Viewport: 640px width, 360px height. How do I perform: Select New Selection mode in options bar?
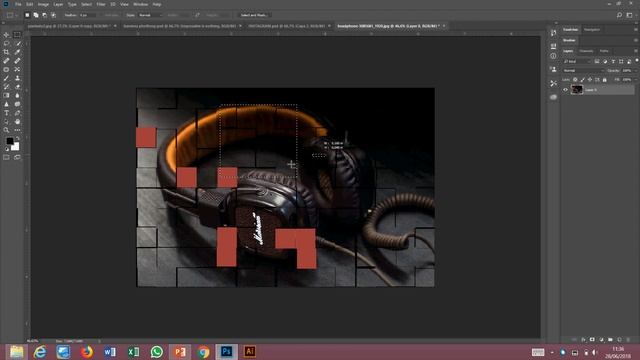27,15
